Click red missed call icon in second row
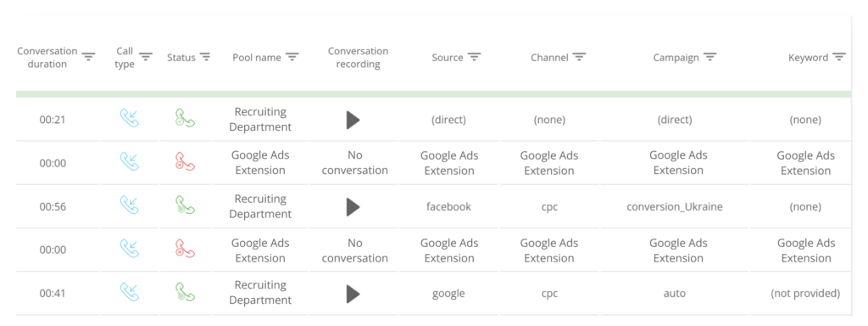Screen dimensions: 868x326 click(x=185, y=161)
